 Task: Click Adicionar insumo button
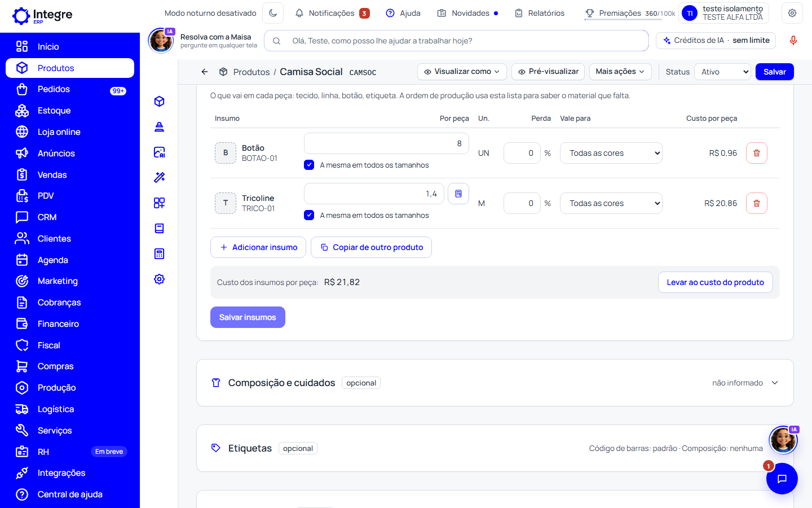pyautogui.click(x=258, y=247)
